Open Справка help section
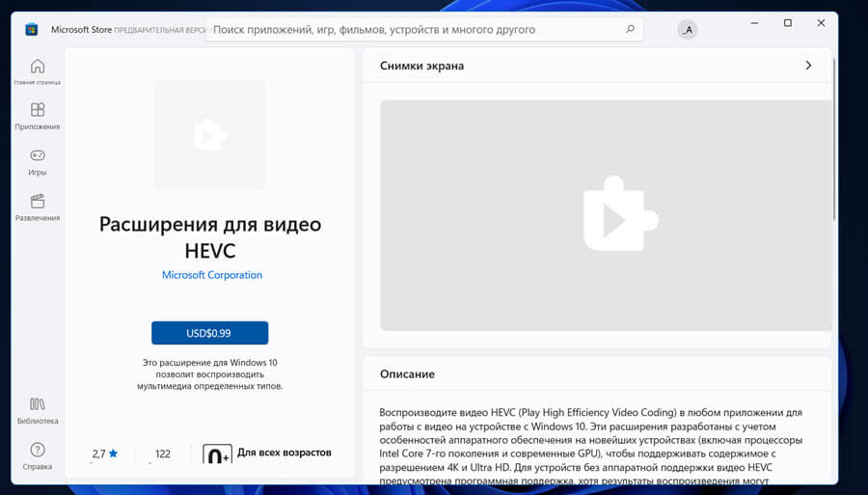The image size is (868, 495). point(37,456)
